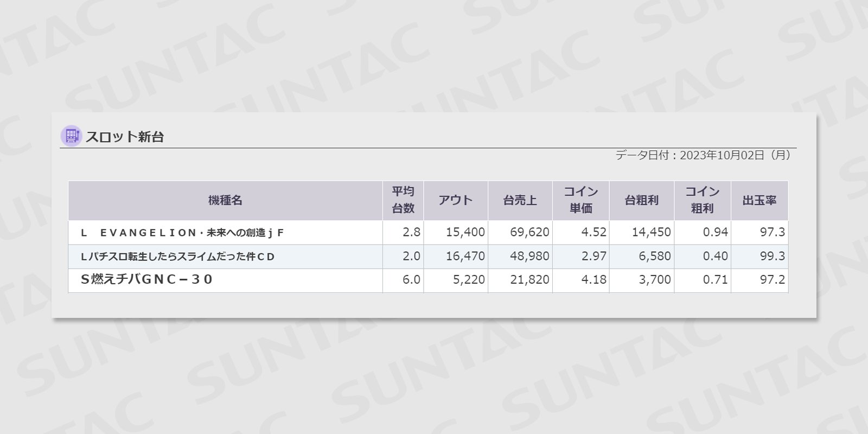Click the コイン単価 column header

click(x=581, y=200)
